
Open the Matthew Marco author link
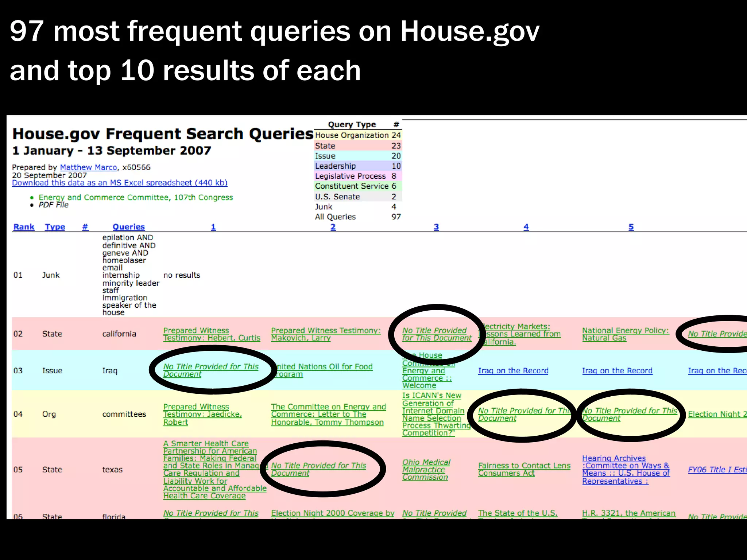[x=88, y=167]
